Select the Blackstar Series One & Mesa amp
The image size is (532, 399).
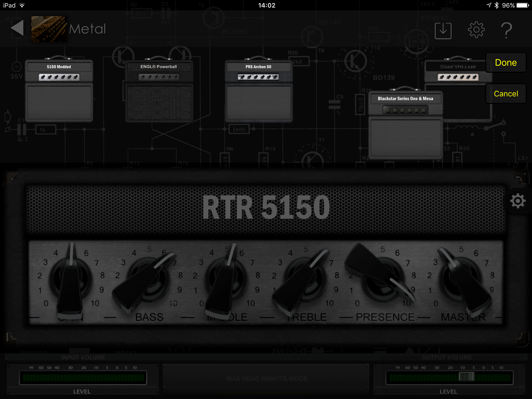[x=405, y=123]
